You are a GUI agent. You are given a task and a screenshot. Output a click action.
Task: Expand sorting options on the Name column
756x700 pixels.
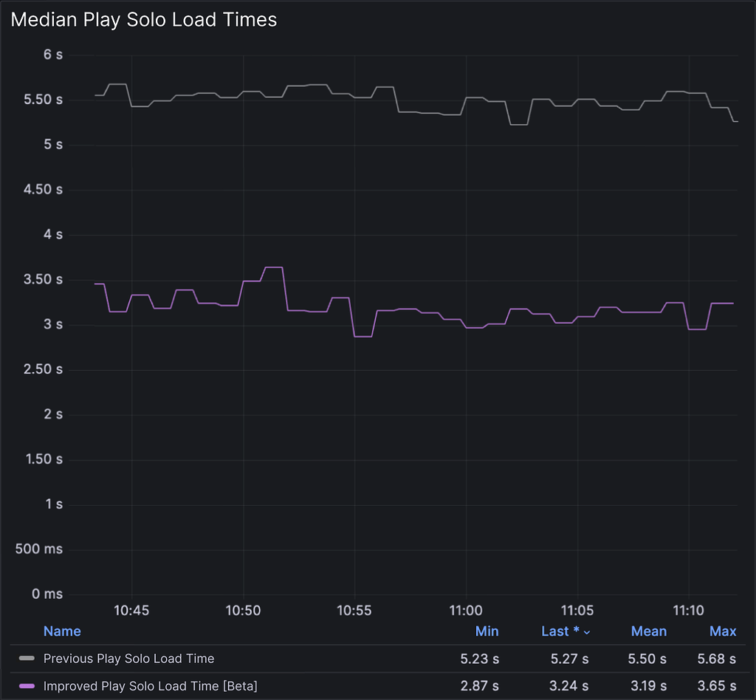click(x=62, y=631)
